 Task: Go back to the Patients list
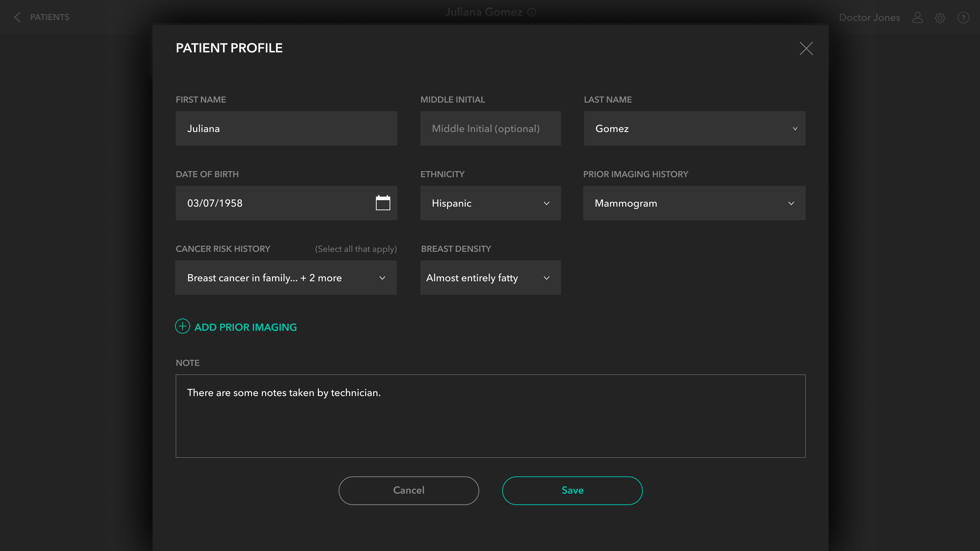click(50, 17)
